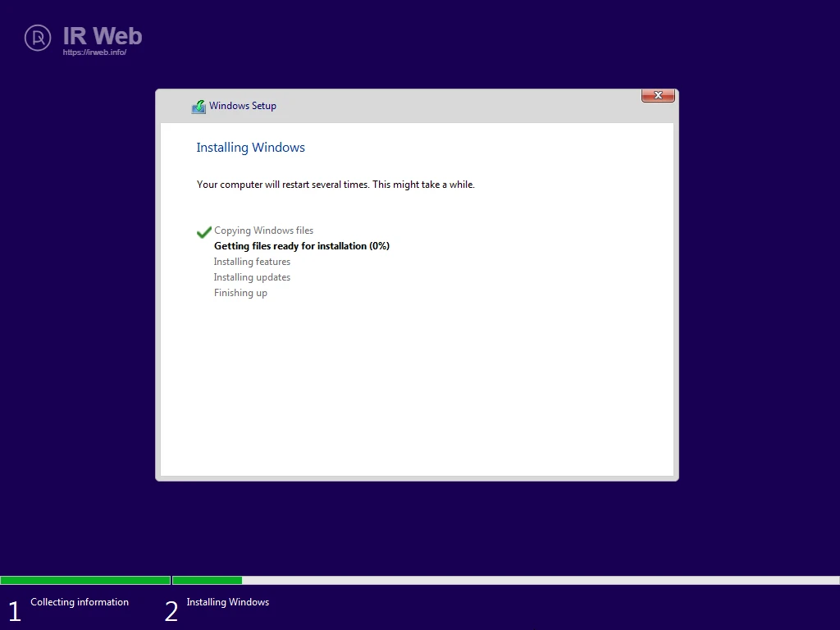Click the green checkmark beside Copying Windows files
The image size is (840, 630).
pos(203,232)
